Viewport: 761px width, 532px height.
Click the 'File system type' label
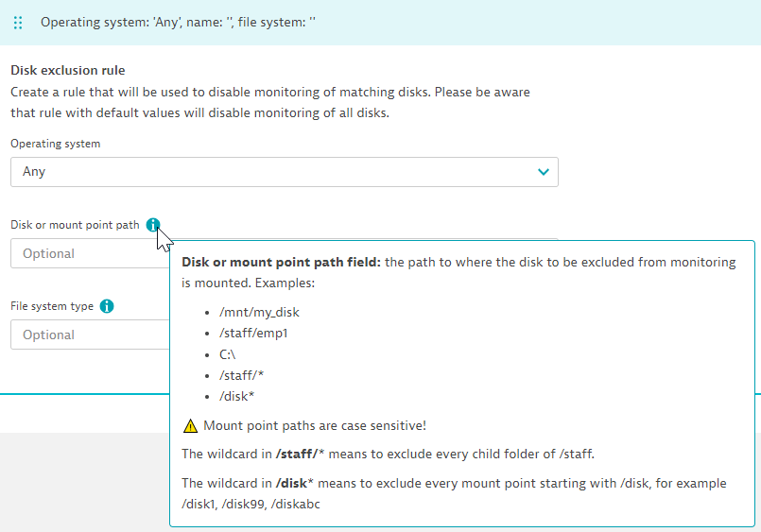tap(52, 306)
